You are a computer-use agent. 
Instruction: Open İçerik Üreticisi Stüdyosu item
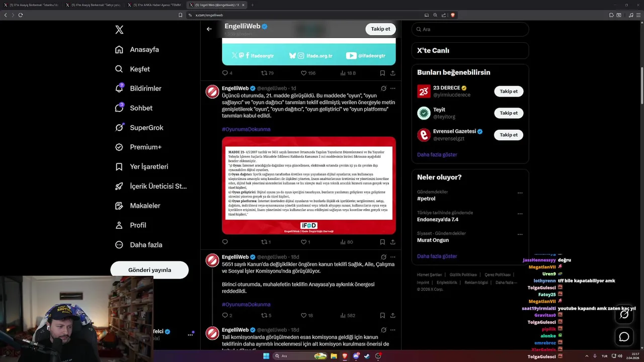click(x=151, y=186)
